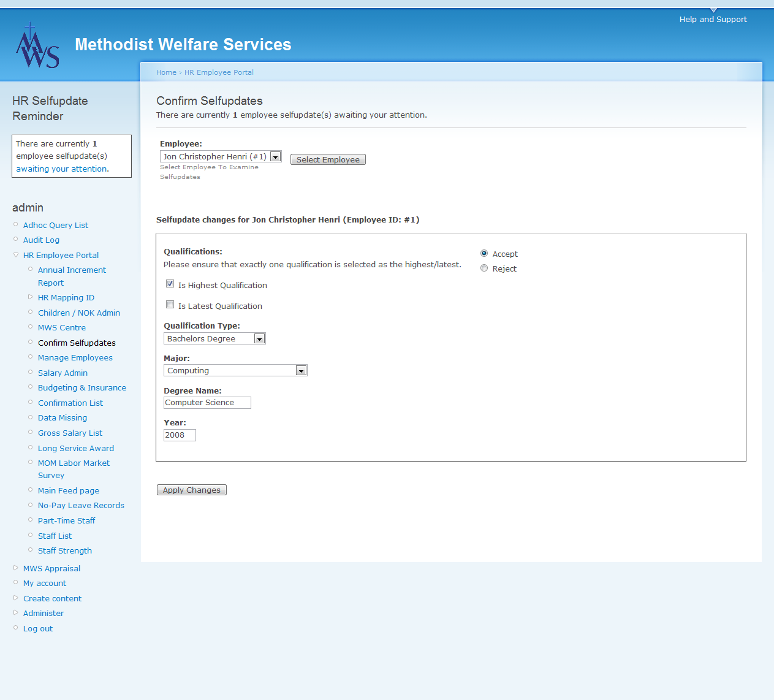
Task: Click the Year input field
Action: point(180,435)
